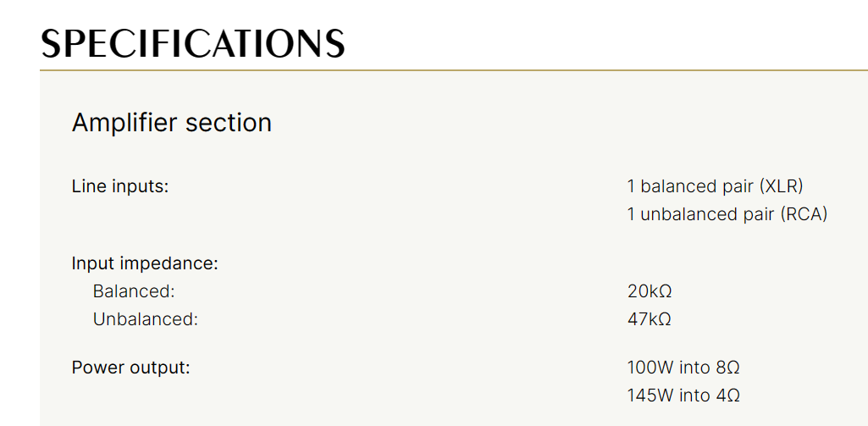The width and height of the screenshot is (868, 426).
Task: Select the 20kΩ balanced impedance value
Action: tap(650, 291)
